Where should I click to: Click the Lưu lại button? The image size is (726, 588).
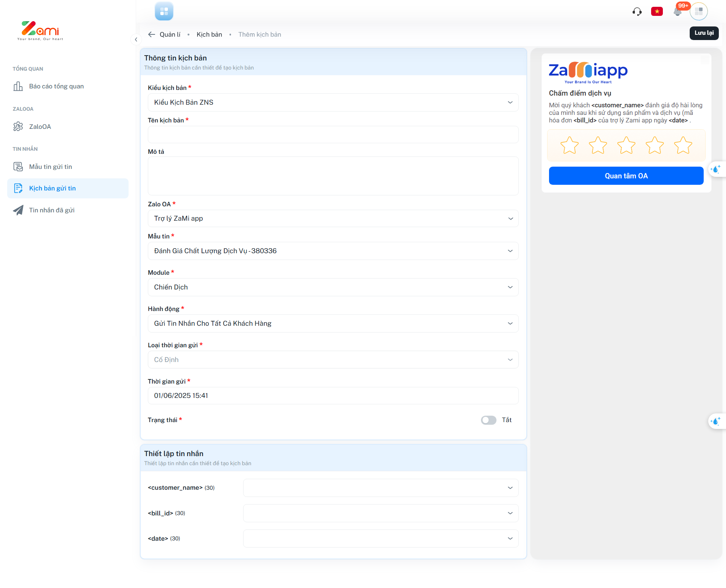(x=704, y=33)
